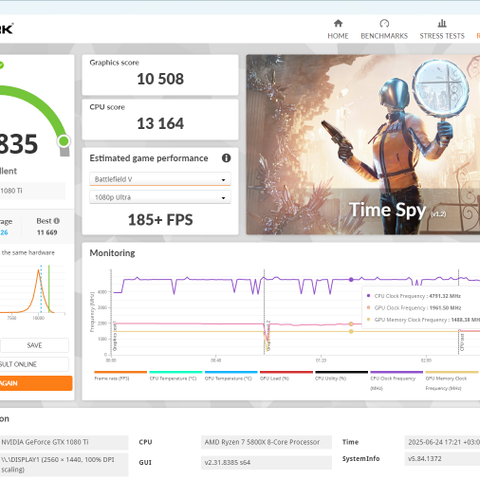The image size is (480, 480).
Task: Toggle CPU Utility (%) legend line
Action: click(342, 376)
